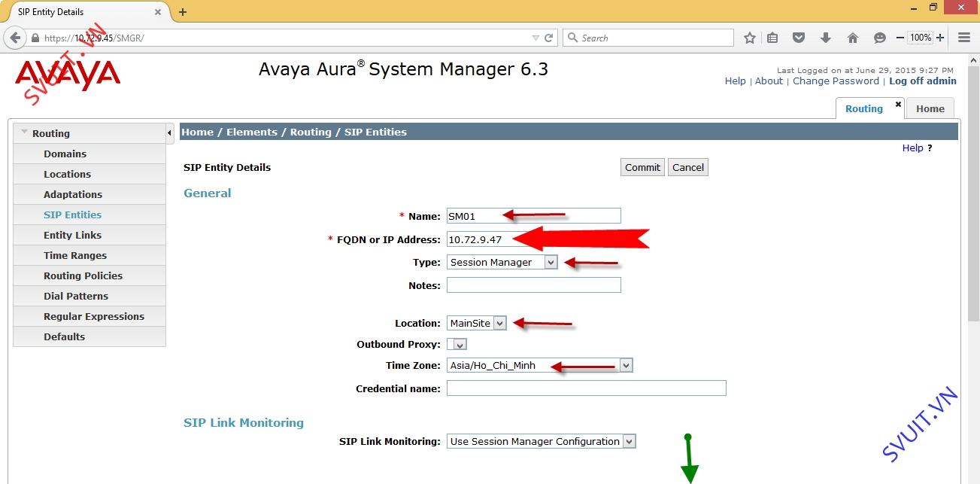Collapse the sidebar with the arrow handle

tap(170, 133)
